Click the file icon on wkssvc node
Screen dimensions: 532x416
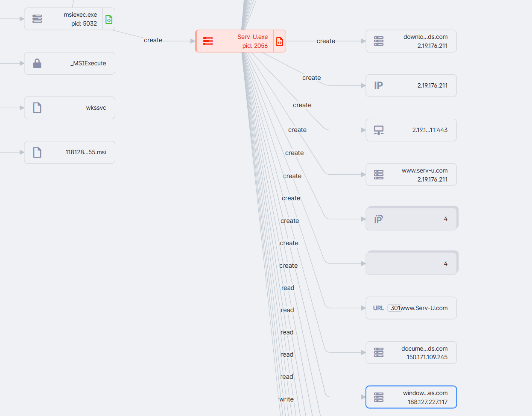tap(37, 108)
